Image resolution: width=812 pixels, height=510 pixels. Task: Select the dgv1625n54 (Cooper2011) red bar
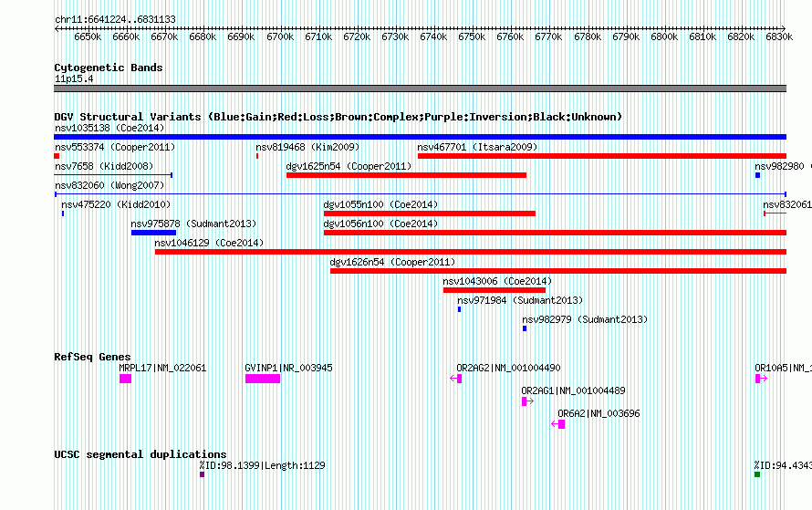pos(407,175)
